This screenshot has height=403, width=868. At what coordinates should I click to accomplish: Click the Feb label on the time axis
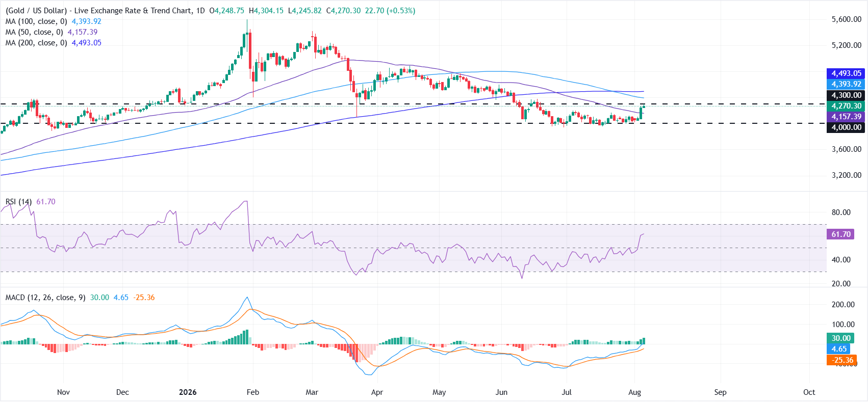[x=253, y=392]
